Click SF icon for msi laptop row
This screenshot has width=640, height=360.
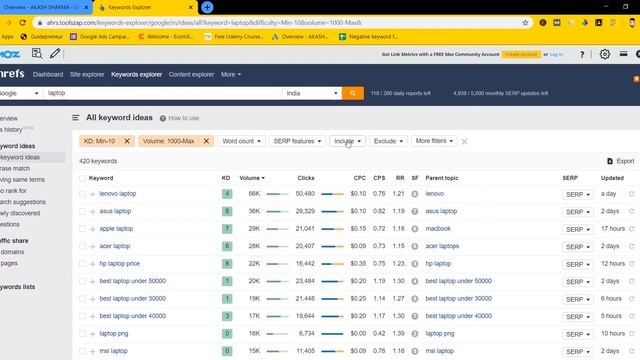pos(415,351)
